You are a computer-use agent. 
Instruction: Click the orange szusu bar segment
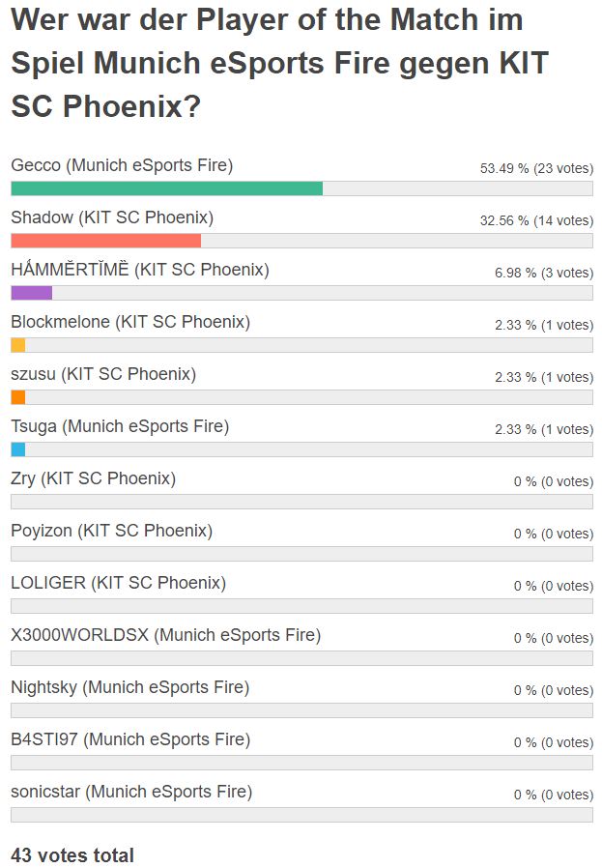[18, 397]
